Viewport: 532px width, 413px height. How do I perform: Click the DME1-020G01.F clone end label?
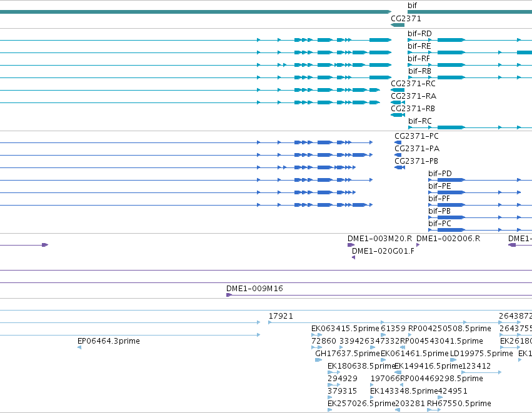point(383,251)
